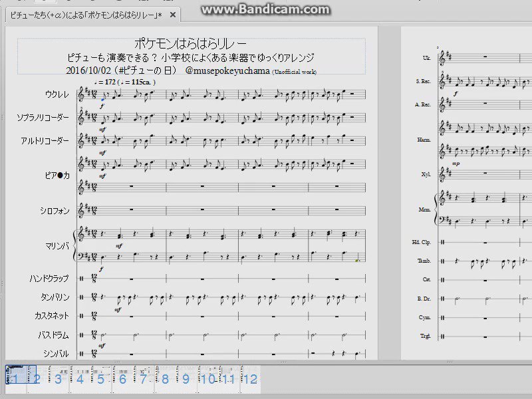Click the Harm. label on page two
This screenshot has height=399, width=532.
[x=424, y=140]
